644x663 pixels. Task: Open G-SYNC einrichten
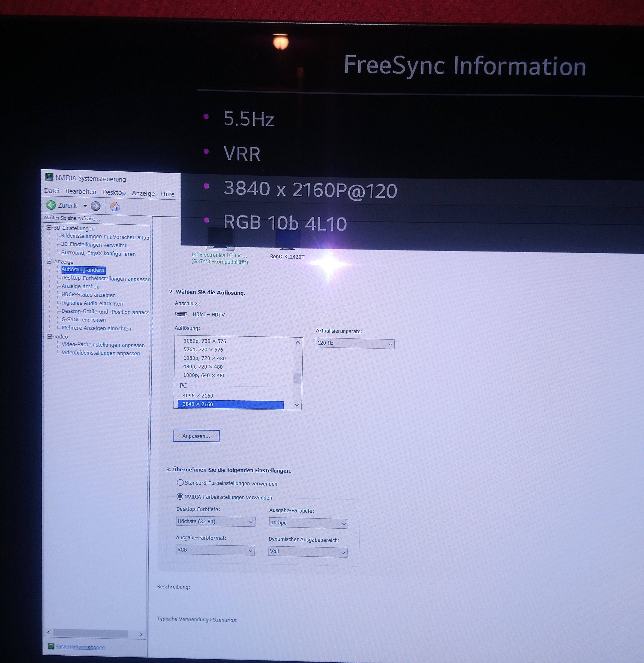point(84,320)
